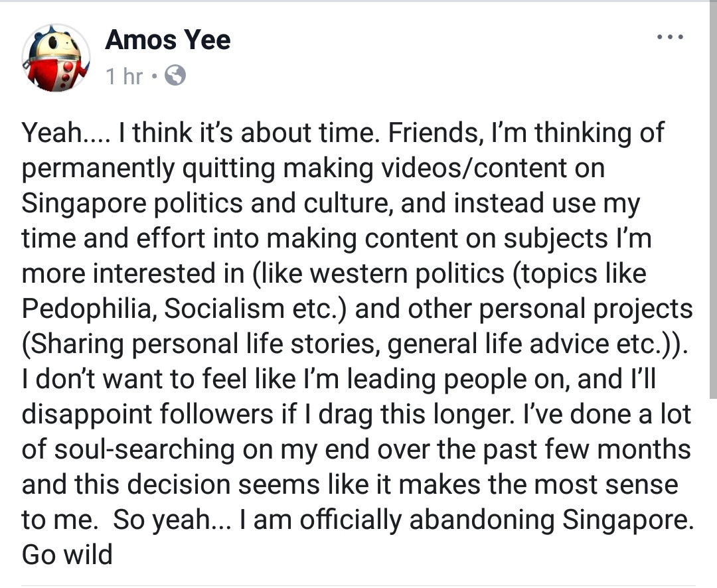This screenshot has height=588, width=717.
Task: Click "disappoint followers" in the post text
Action: tap(147, 415)
